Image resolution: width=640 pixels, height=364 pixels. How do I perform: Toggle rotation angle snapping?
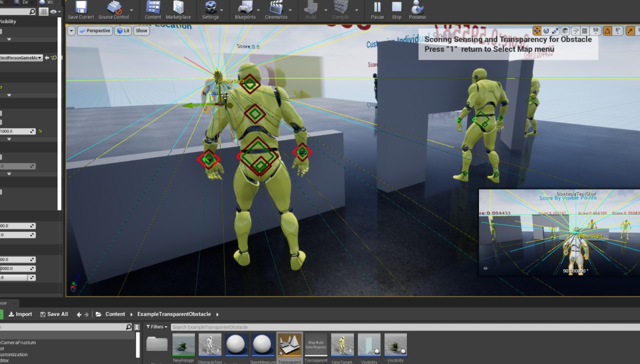[x=607, y=31]
